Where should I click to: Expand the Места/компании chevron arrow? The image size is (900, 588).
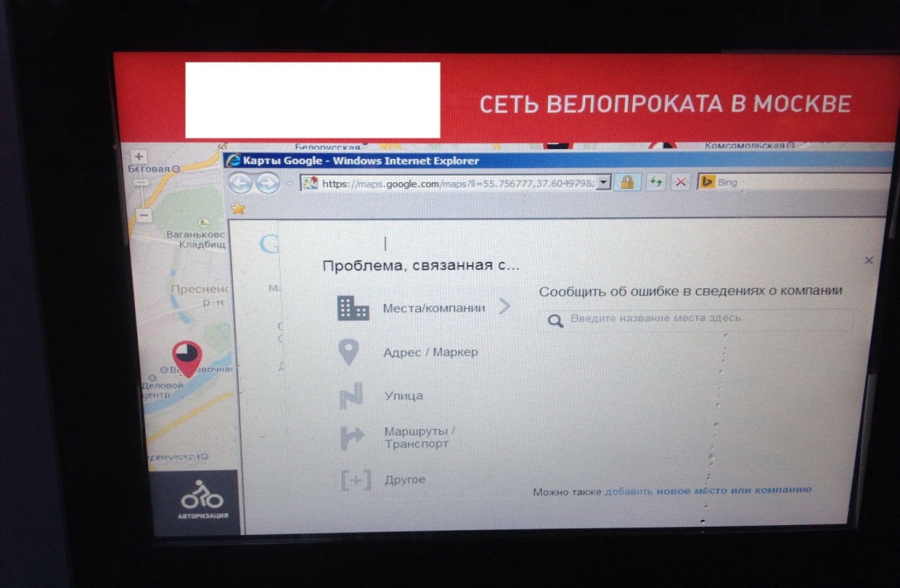(505, 306)
